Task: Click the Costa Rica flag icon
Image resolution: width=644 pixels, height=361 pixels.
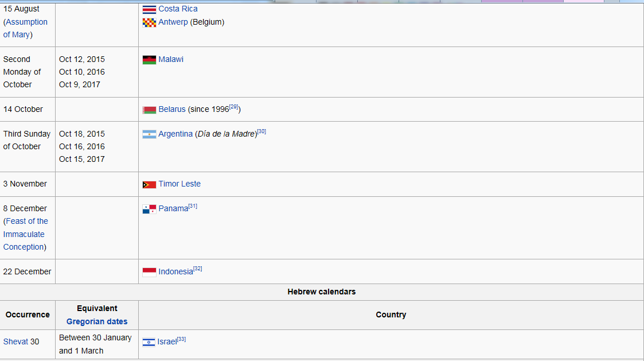Action: pyautogui.click(x=149, y=9)
